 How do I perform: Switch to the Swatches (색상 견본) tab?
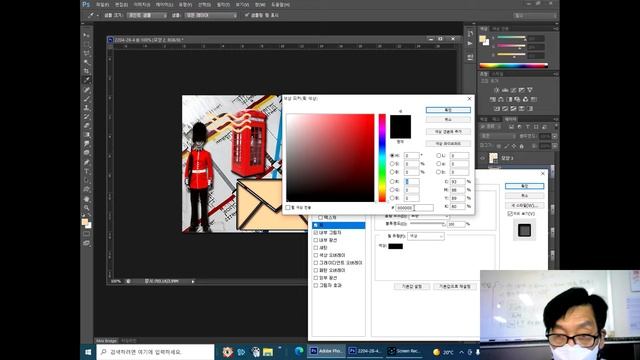(x=500, y=29)
